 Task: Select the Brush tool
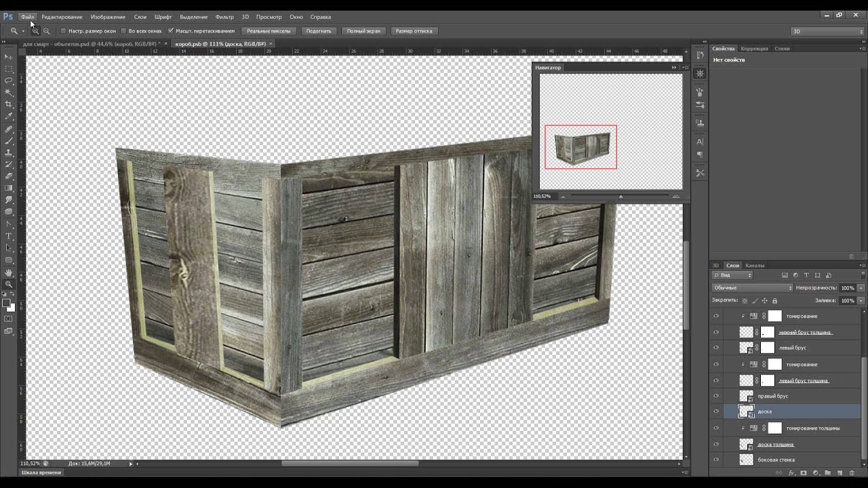pos(9,140)
